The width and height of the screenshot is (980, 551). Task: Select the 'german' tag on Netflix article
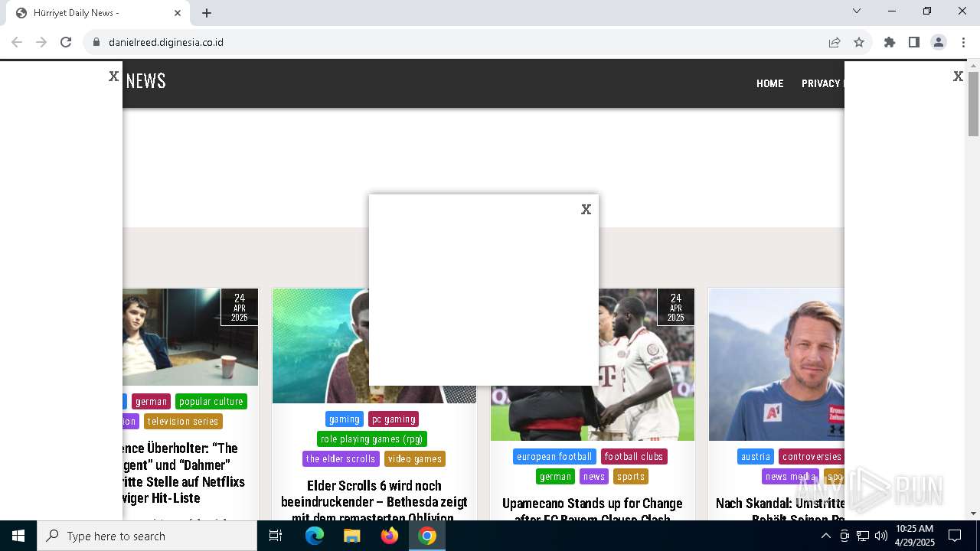click(x=151, y=402)
